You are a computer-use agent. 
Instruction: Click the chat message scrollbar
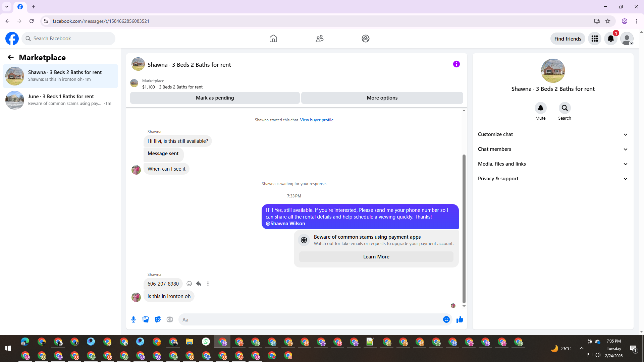coord(464,228)
